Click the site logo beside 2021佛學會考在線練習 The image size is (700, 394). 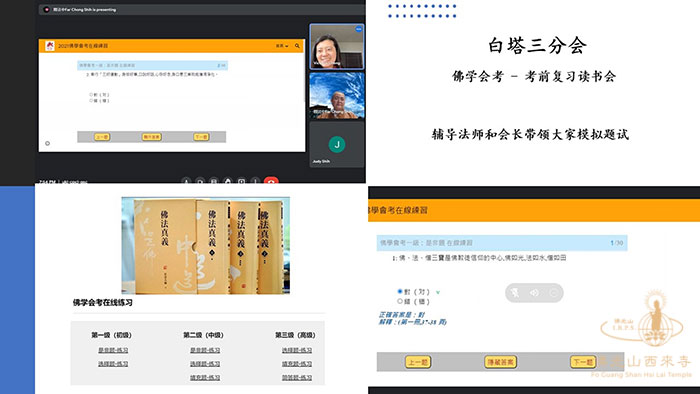pos(50,46)
